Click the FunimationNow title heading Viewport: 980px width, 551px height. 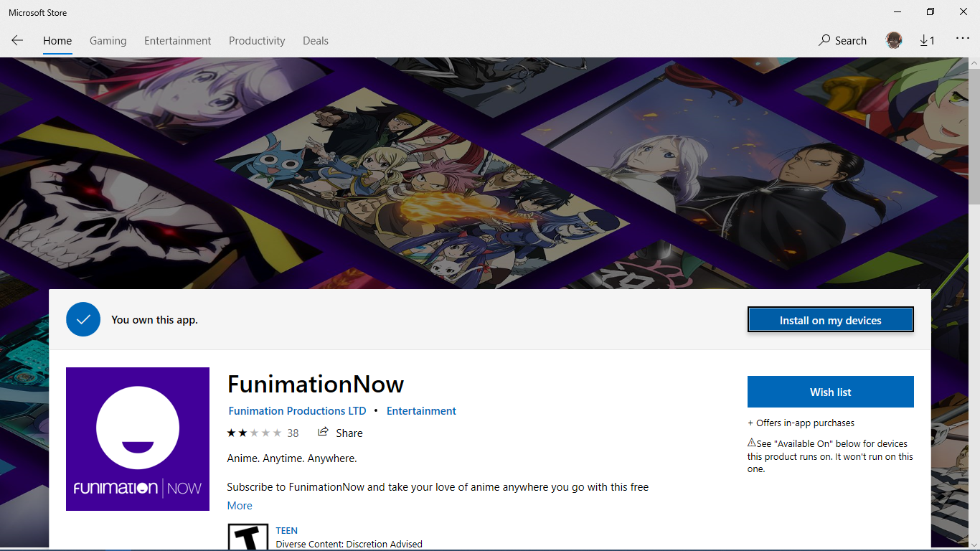[316, 384]
